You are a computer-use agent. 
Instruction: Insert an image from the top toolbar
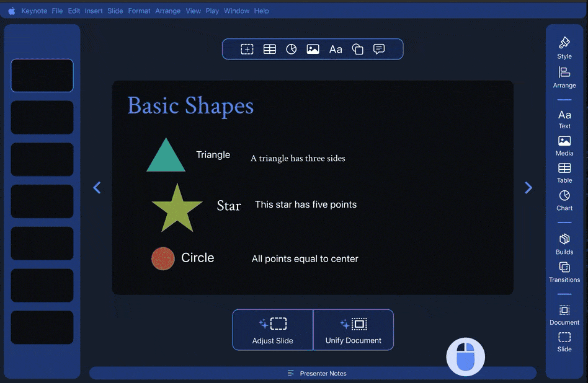point(313,49)
